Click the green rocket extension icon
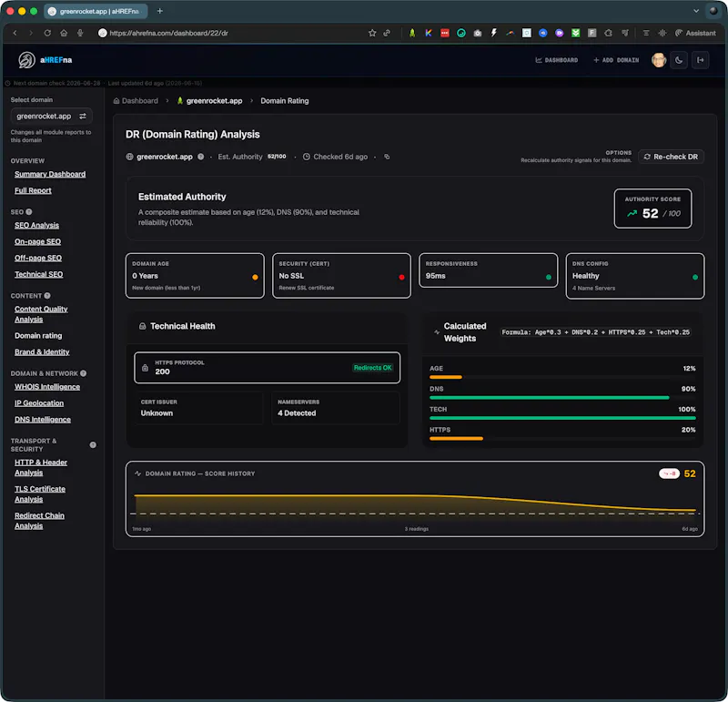 412,33
